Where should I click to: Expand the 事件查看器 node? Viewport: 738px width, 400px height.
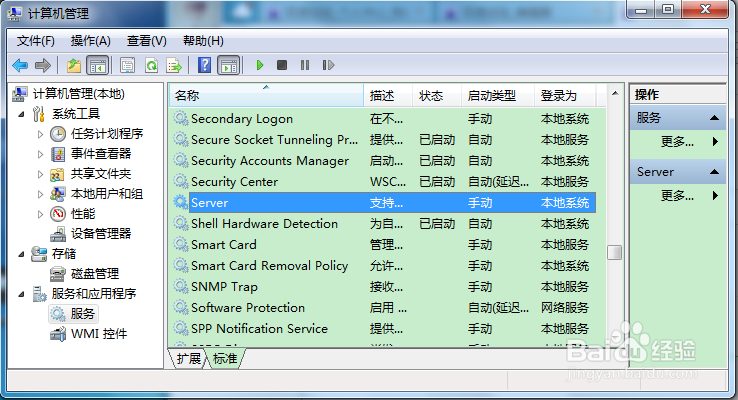coord(40,154)
